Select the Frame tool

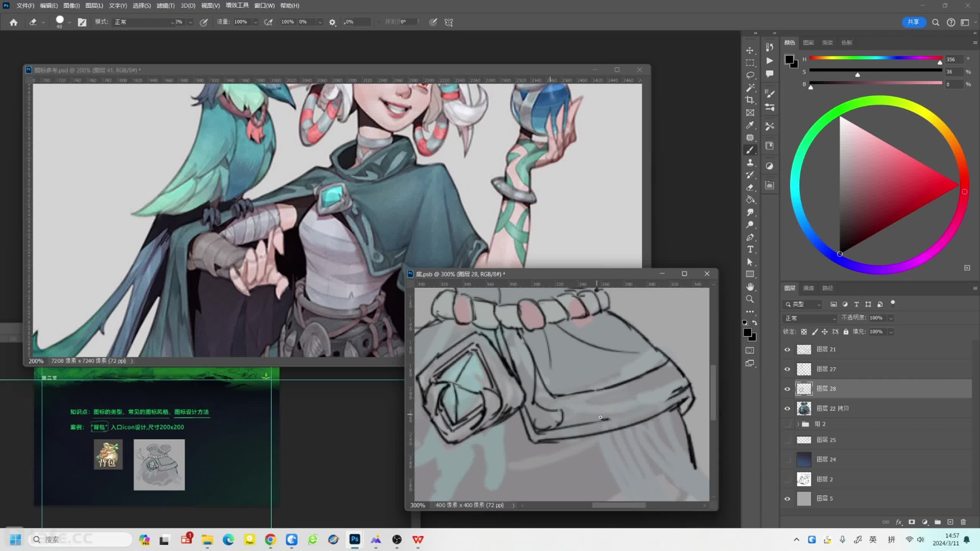750,113
